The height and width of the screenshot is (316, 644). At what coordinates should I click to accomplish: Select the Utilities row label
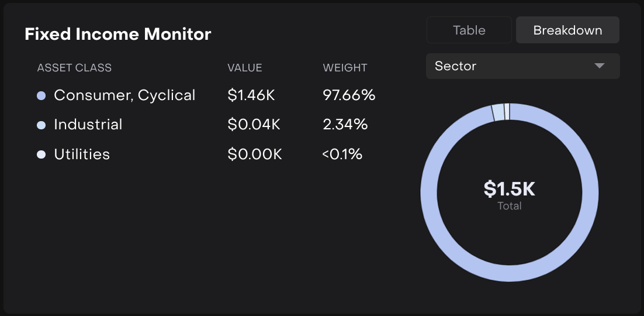tap(82, 154)
